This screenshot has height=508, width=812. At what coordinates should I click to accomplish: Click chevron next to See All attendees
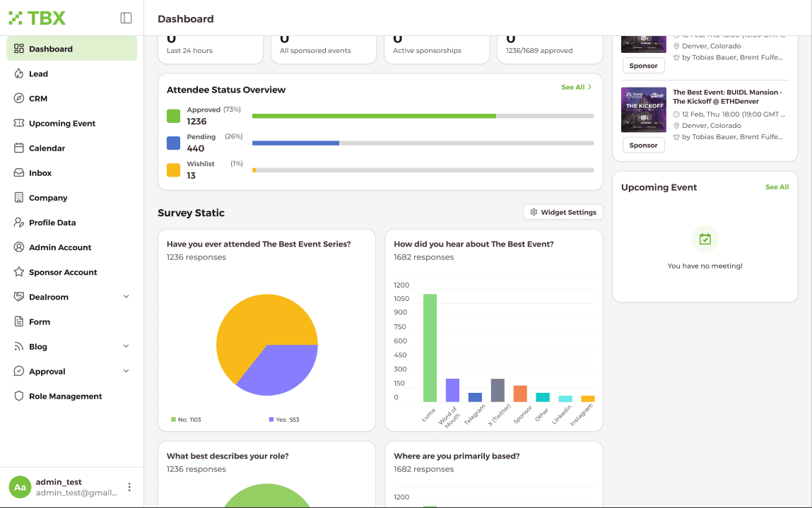tap(589, 87)
